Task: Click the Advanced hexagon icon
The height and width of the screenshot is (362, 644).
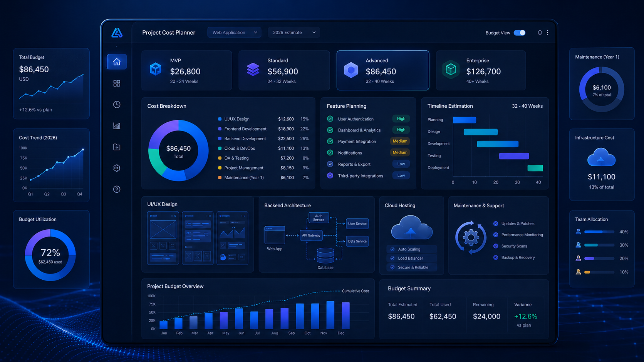Action: [x=351, y=70]
